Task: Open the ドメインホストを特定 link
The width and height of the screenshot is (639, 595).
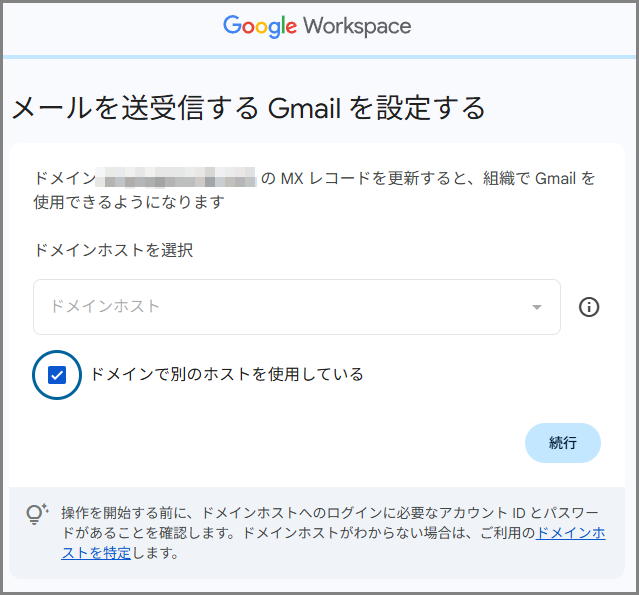Action: pyautogui.click(x=570, y=533)
